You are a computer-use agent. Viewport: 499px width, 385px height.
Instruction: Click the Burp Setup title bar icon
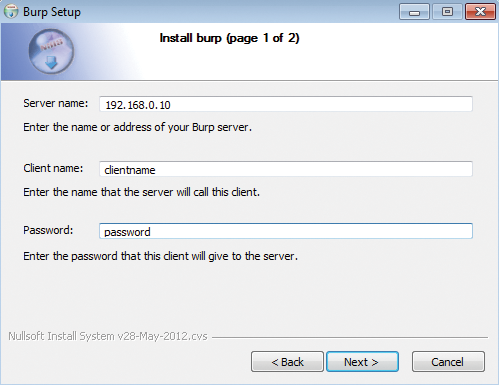[x=11, y=12]
